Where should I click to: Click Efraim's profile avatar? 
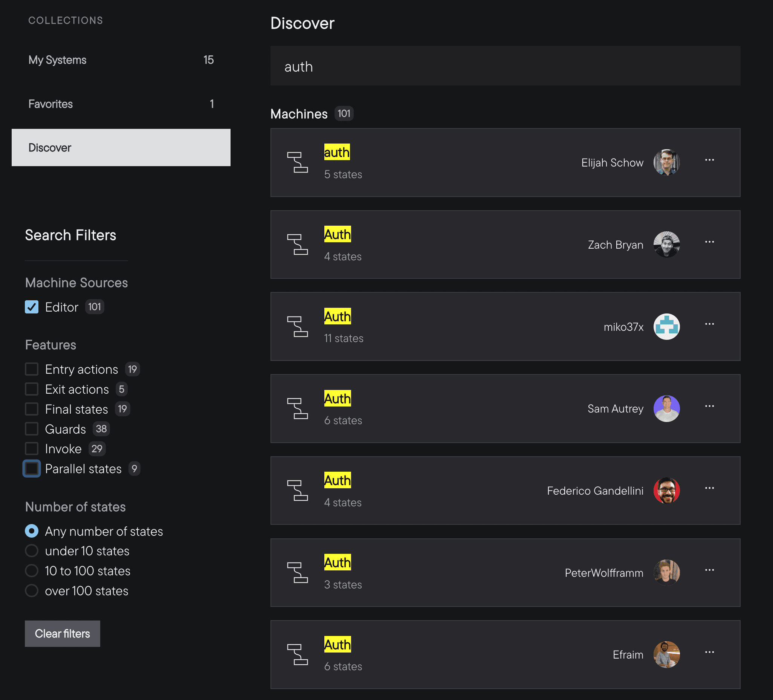point(666,655)
